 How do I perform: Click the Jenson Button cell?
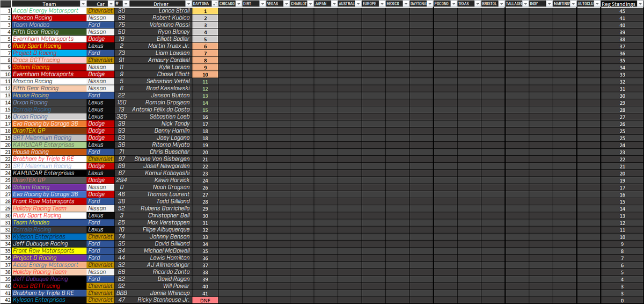[x=160, y=96]
